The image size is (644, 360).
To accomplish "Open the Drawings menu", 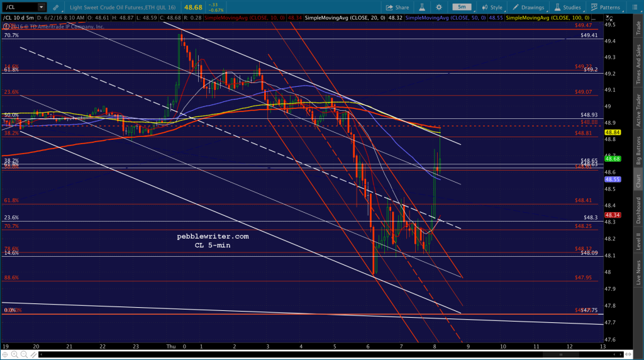I will point(528,8).
